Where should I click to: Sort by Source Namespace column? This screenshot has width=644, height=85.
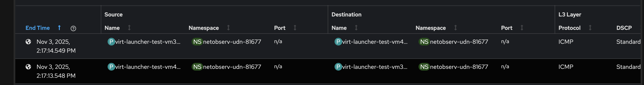click(x=228, y=28)
